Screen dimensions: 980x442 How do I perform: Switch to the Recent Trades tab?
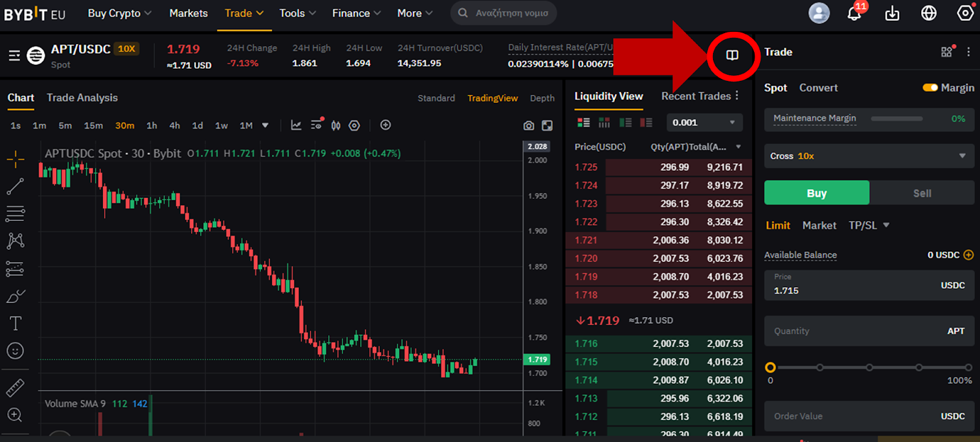(x=696, y=96)
